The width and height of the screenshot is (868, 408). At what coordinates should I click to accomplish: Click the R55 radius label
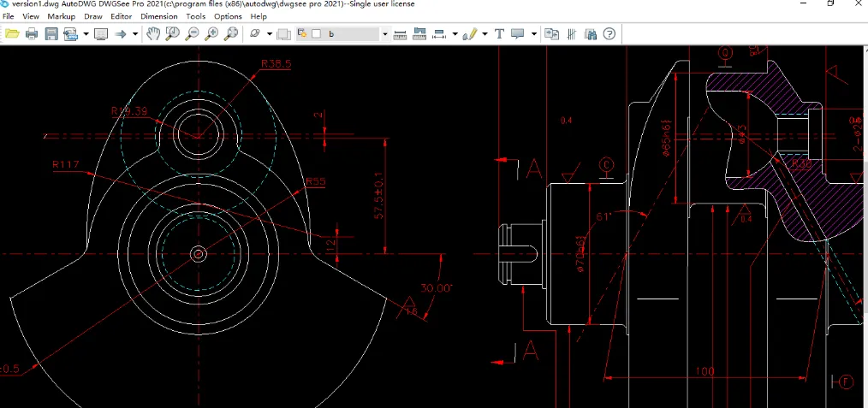[316, 181]
